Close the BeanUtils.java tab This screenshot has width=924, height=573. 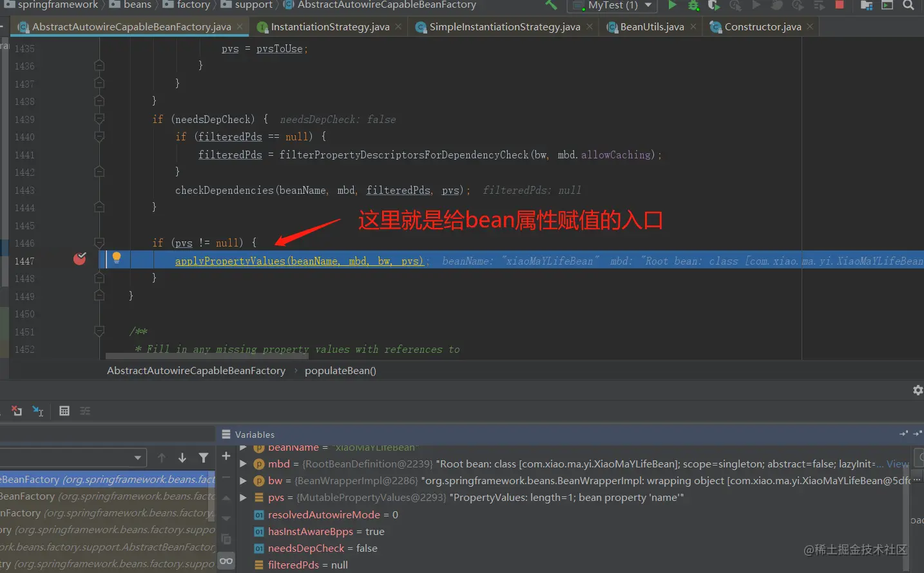(x=693, y=27)
